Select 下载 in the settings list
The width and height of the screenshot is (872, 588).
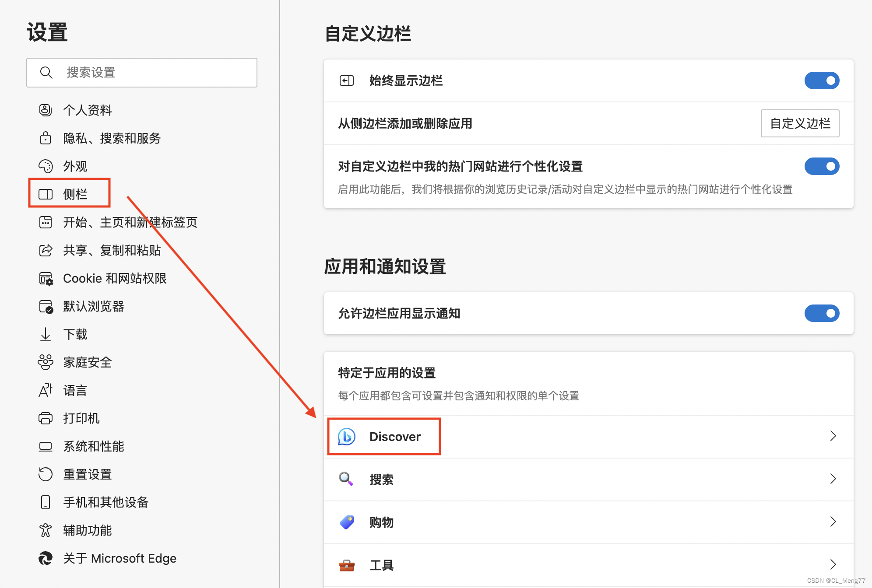pos(75,334)
